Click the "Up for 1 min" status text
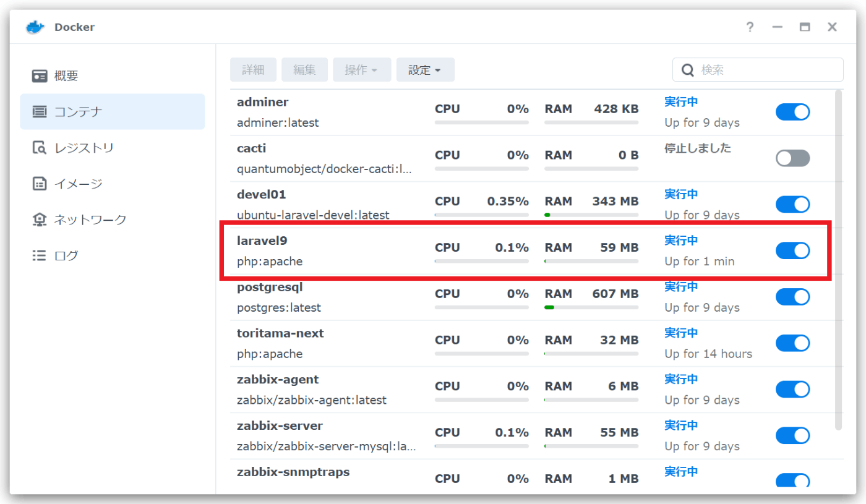Viewport: 866px width, 504px height. pos(700,262)
